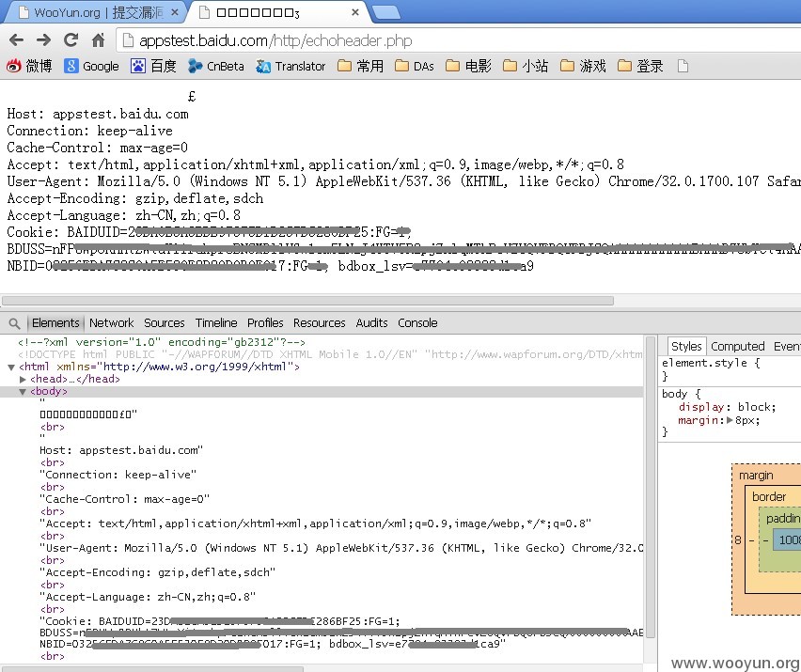The image size is (801, 672).
Task: Go back with the browser back arrow
Action: coord(16,39)
